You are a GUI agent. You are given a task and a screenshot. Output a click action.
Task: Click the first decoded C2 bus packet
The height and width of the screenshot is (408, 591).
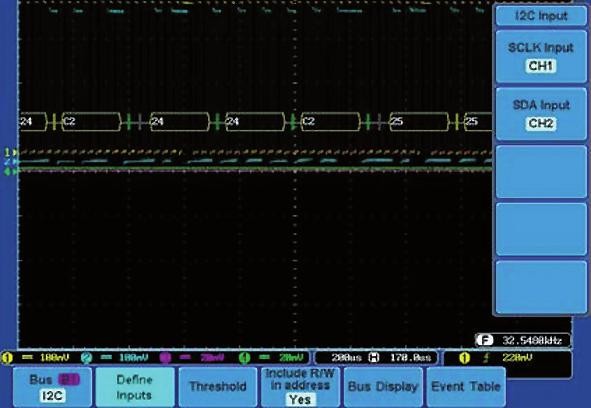coord(91,121)
